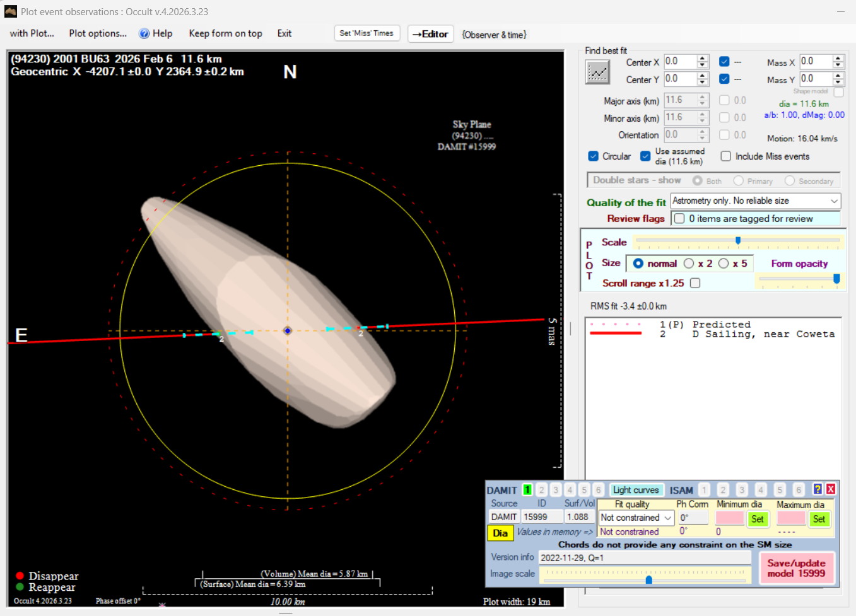Image resolution: width=856 pixels, height=616 pixels.
Task: Open the Quality of the fit dropdown
Action: (834, 201)
